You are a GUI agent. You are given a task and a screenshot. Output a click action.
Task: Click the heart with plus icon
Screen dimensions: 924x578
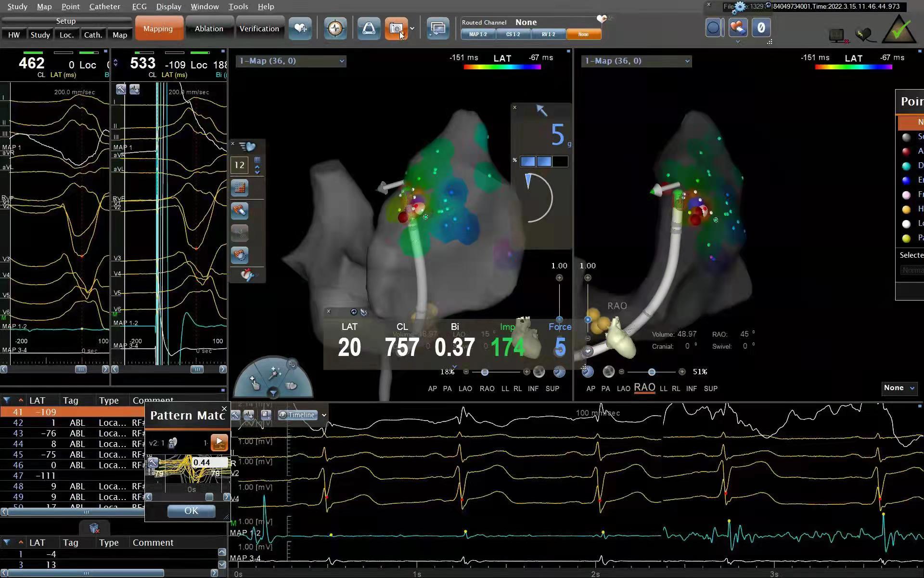pos(300,29)
